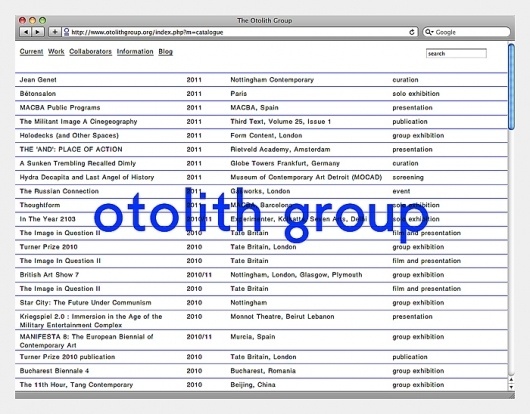Open THE 'AND': PLACE OF ACTION entry
The width and height of the screenshot is (530, 414).
[x=71, y=149]
